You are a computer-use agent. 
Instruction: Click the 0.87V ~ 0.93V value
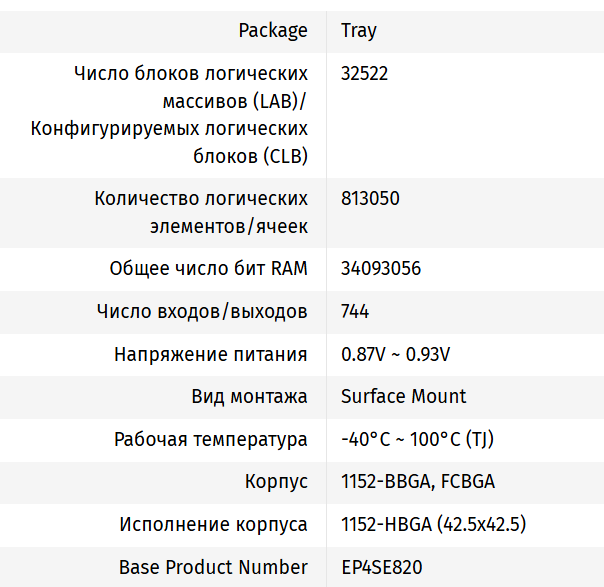[395, 355]
